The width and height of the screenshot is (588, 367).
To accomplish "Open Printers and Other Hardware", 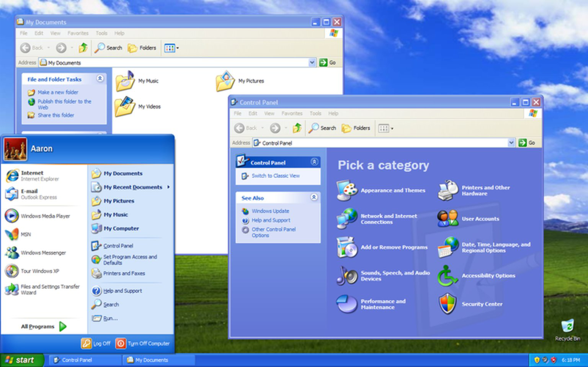I will [x=485, y=191].
